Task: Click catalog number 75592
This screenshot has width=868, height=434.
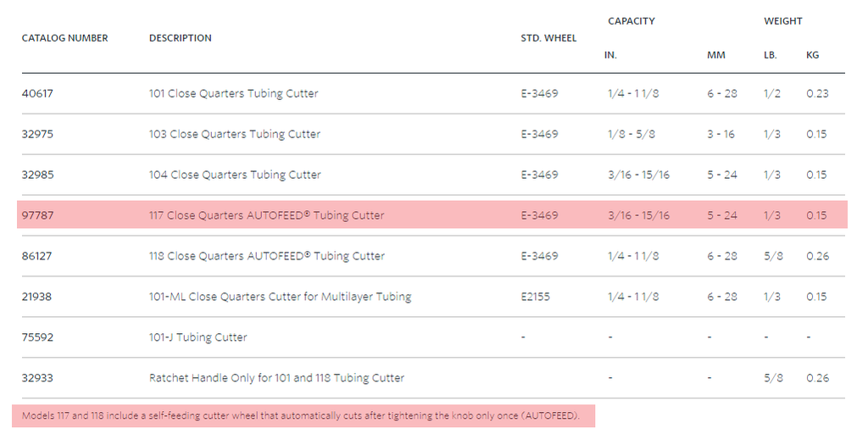Action: tap(37, 337)
